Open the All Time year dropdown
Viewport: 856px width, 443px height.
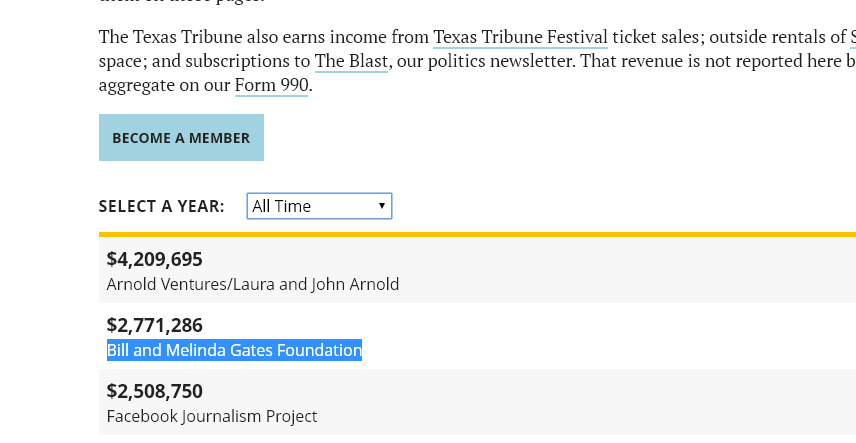click(x=319, y=206)
